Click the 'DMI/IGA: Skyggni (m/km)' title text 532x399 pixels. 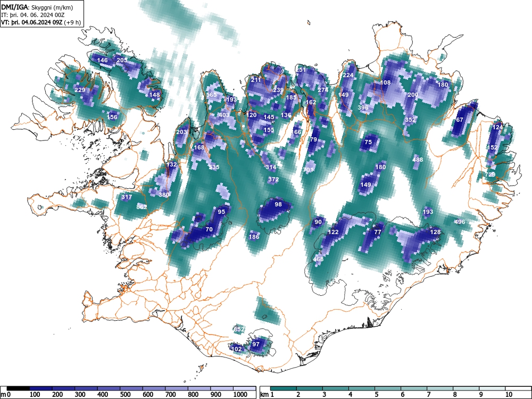[37, 7]
